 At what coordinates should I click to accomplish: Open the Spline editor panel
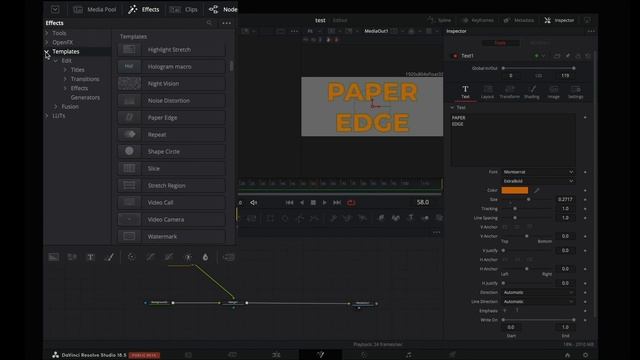click(439, 20)
